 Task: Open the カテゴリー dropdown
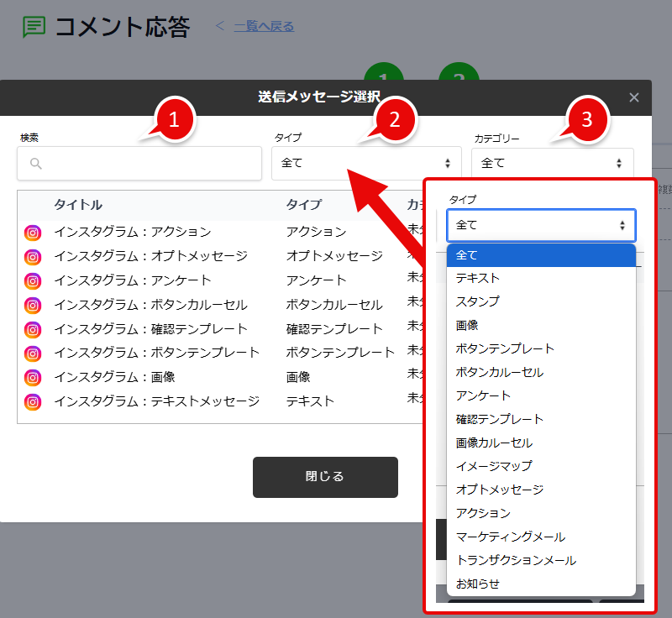552,163
